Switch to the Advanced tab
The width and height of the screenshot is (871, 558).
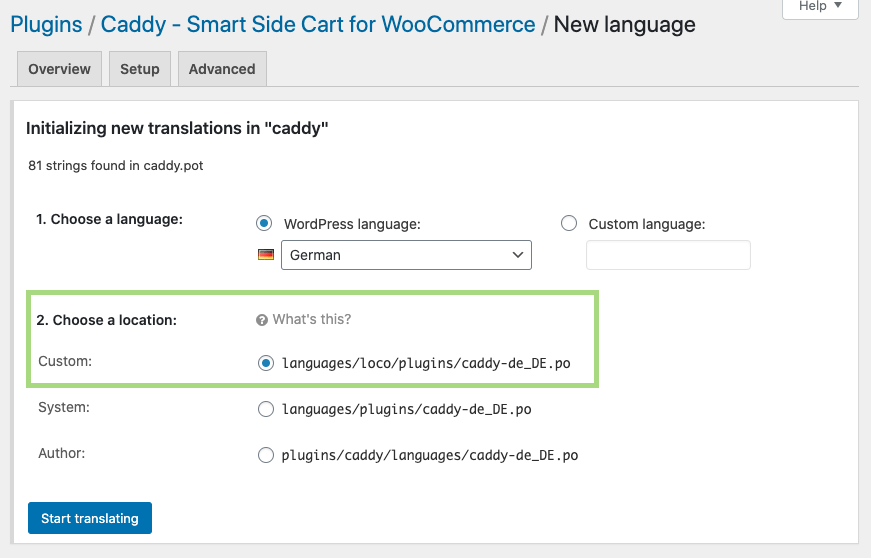[x=222, y=69]
